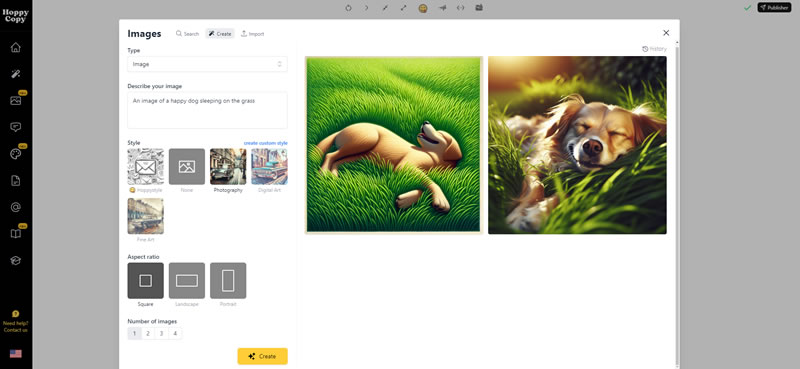Click the Publisher button
Image resolution: width=800 pixels, height=369 pixels.
[x=774, y=8]
